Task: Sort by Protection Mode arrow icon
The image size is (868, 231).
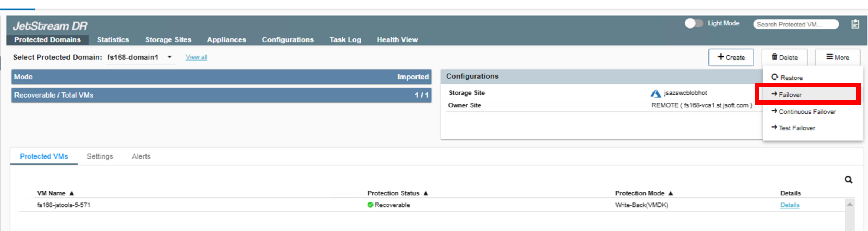Action: coord(671,193)
